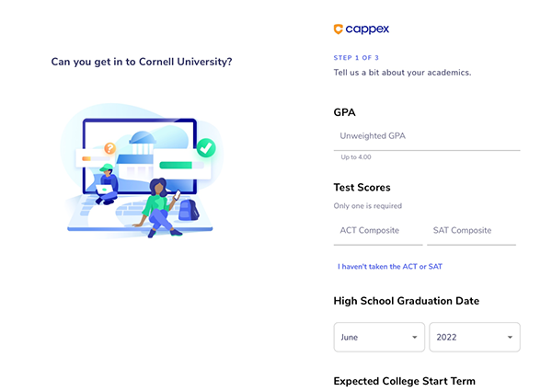Click the Cappex orange shield logo icon
552x392 pixels.
(x=338, y=29)
